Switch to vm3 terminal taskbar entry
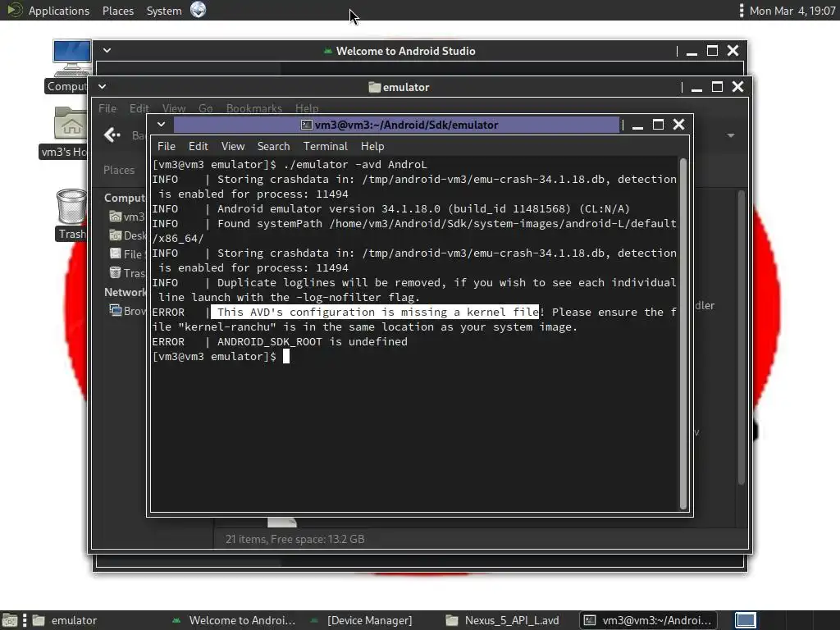The image size is (840, 630). (x=648, y=620)
